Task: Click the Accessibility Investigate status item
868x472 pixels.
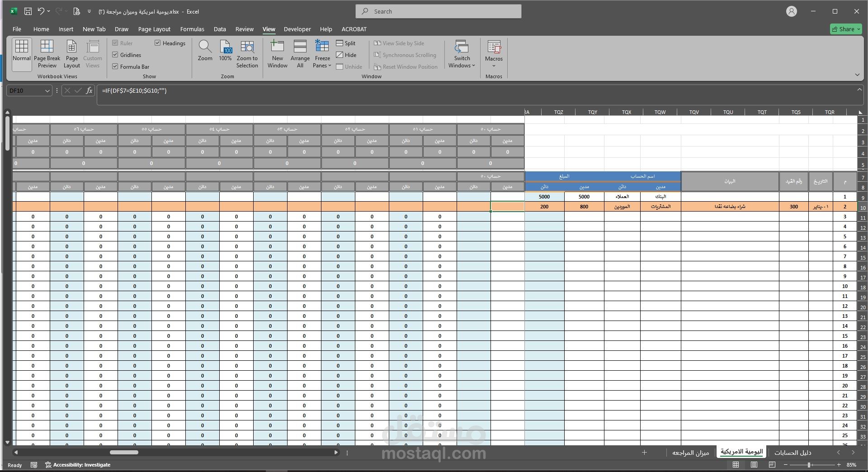Action: (x=78, y=465)
